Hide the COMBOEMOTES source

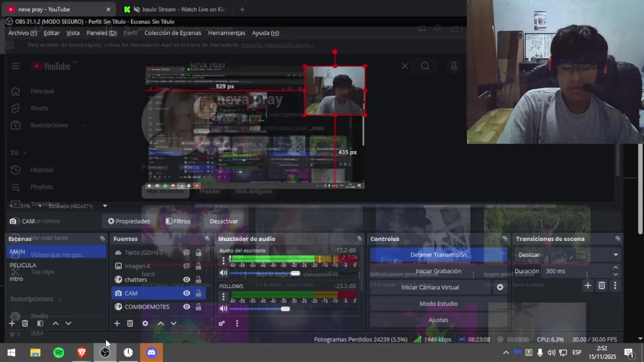(187, 307)
